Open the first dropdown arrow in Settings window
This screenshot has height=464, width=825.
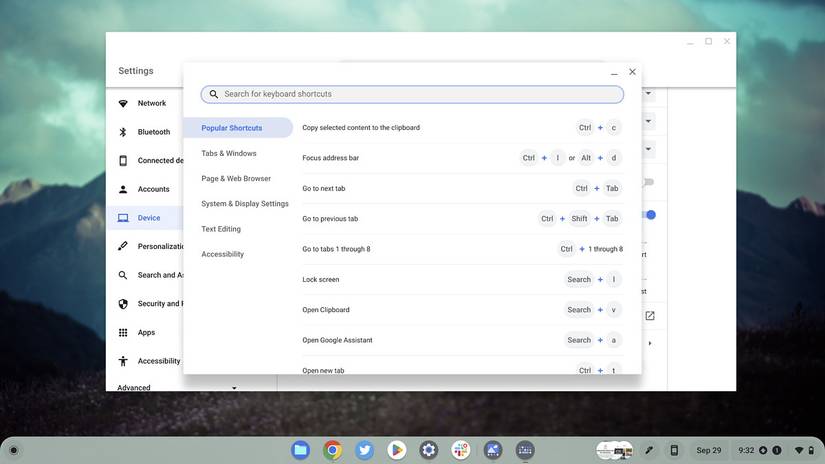[x=648, y=93]
